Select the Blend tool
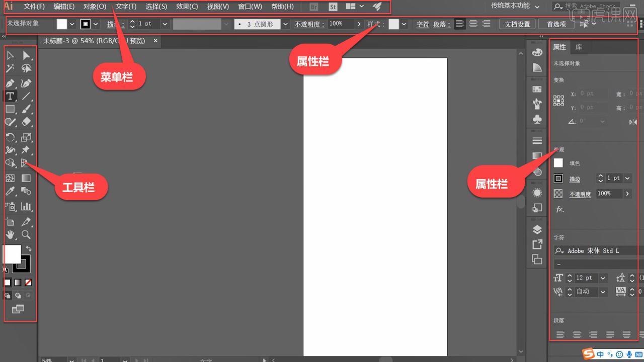Viewport: 644px width, 362px height. pyautogui.click(x=26, y=191)
